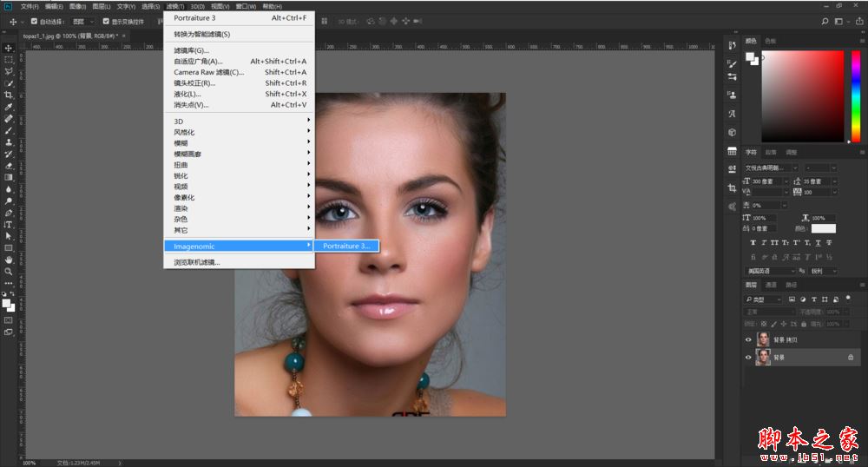Open the Glyphs panel icon in the dock
The height and width of the screenshot is (467, 868).
click(x=732, y=114)
